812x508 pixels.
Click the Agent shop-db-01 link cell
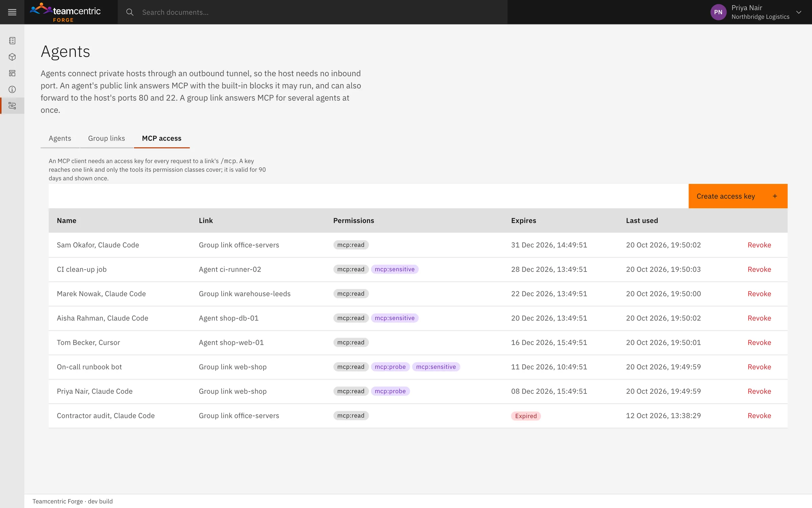[x=229, y=318]
